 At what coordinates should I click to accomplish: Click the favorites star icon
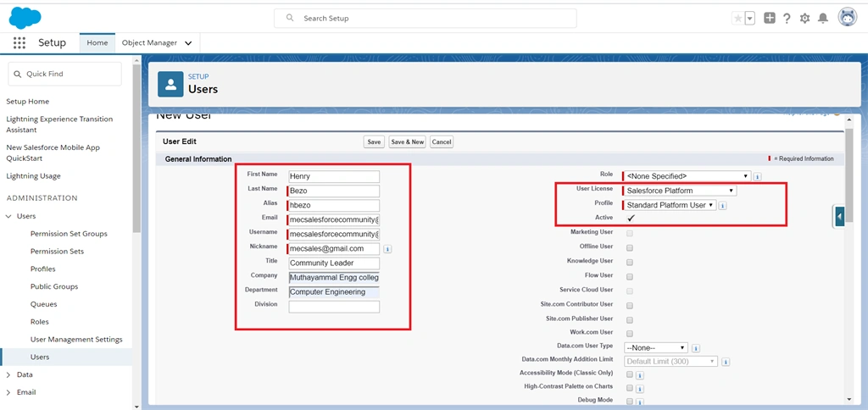(x=738, y=19)
